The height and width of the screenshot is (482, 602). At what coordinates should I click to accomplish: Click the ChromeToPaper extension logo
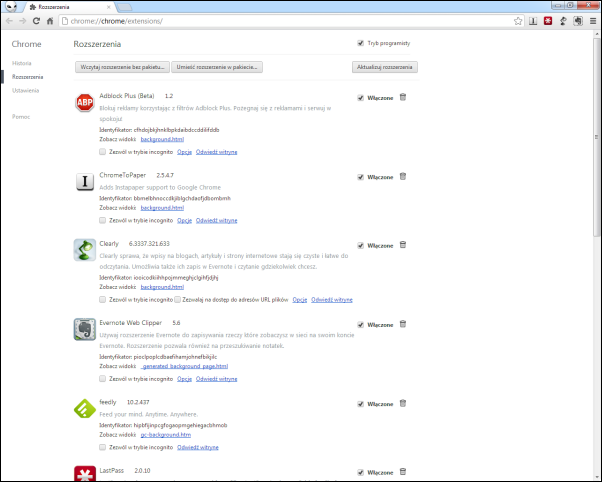click(x=84, y=182)
